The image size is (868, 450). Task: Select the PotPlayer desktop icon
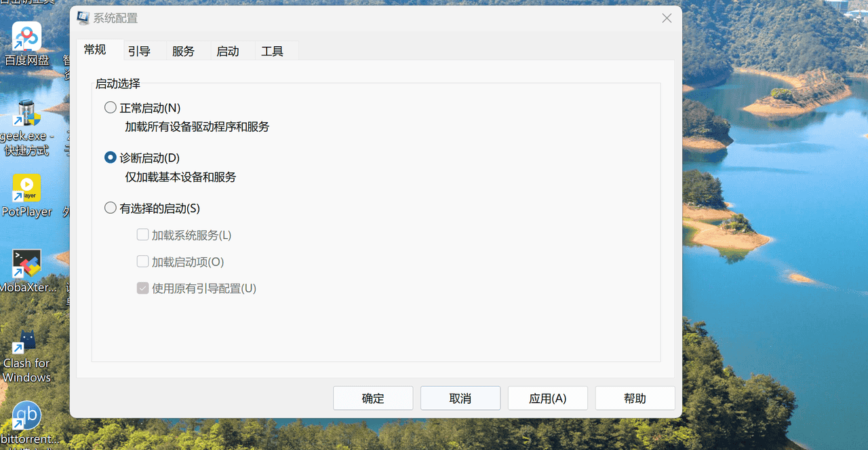coord(27,195)
